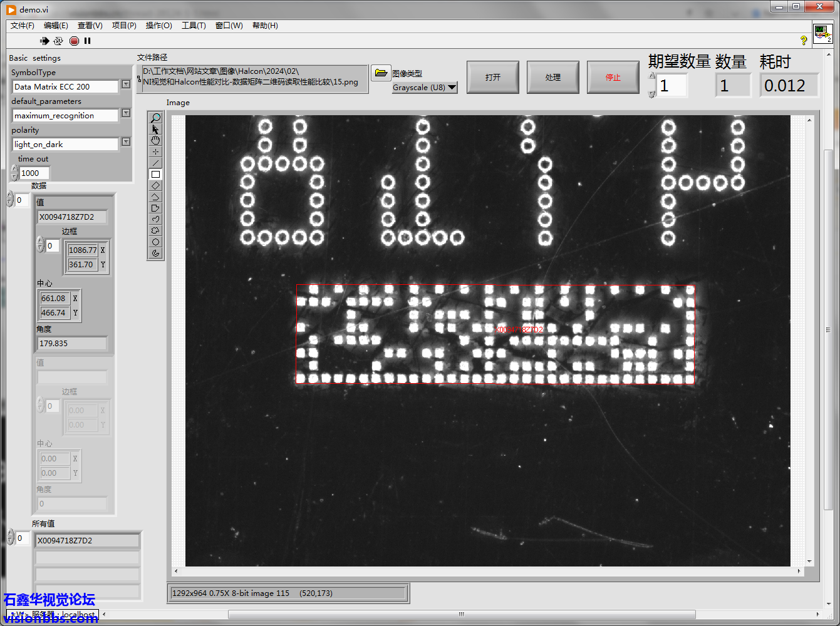Open the 工具(T) menu

[x=194, y=26]
